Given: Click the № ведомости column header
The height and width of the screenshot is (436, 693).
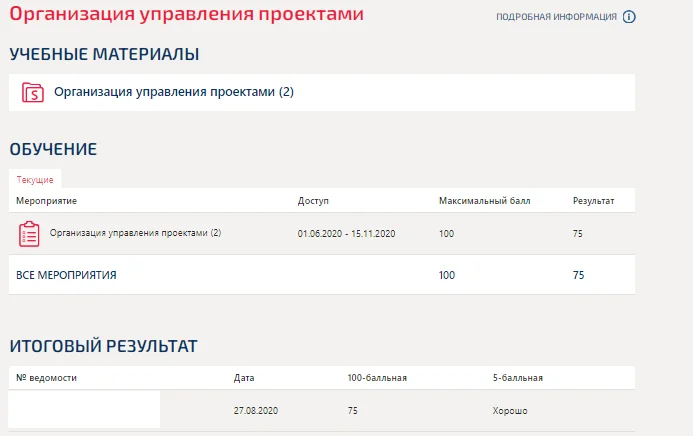Looking at the screenshot, I should pos(46,378).
